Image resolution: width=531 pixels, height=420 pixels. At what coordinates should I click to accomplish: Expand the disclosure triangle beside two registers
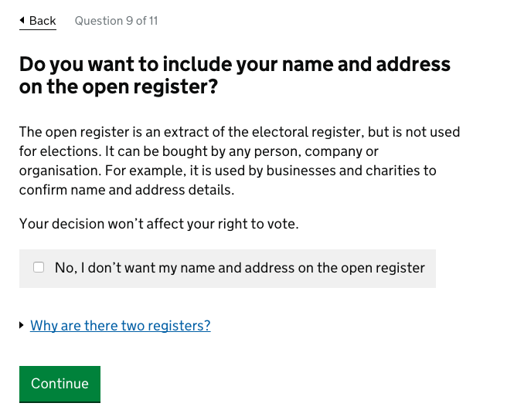(22, 326)
